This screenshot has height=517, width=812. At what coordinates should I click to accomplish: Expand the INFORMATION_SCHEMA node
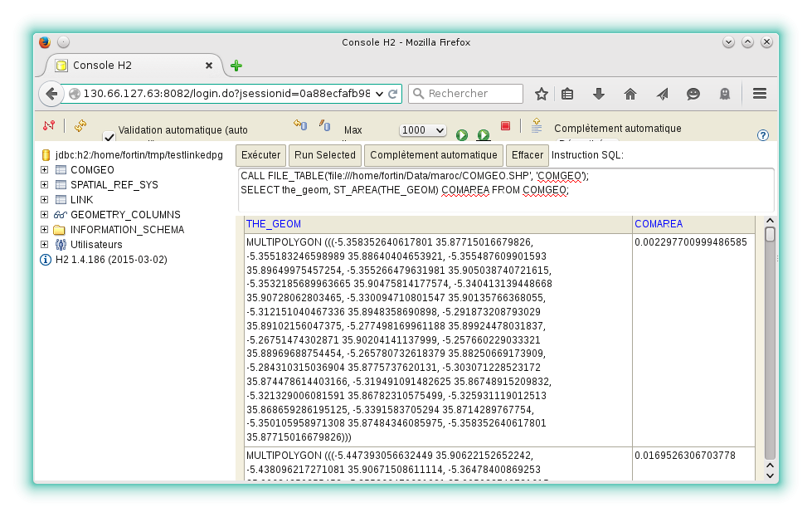[x=45, y=230]
